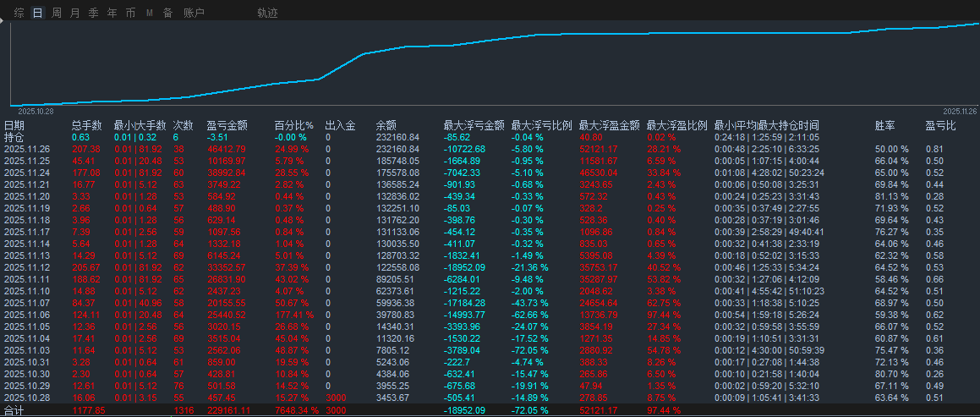Open the 周 weekly tab
Viewport: 980px width, 417px height.
(57, 13)
